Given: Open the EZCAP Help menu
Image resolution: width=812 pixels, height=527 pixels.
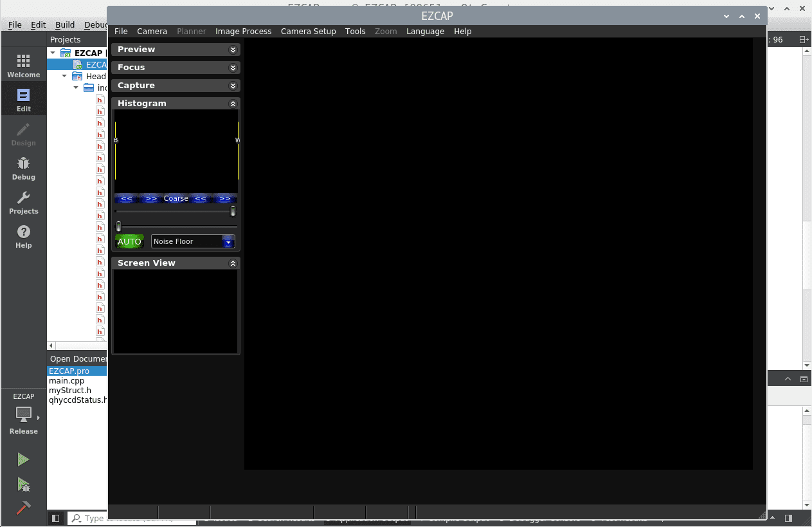Looking at the screenshot, I should click(462, 31).
